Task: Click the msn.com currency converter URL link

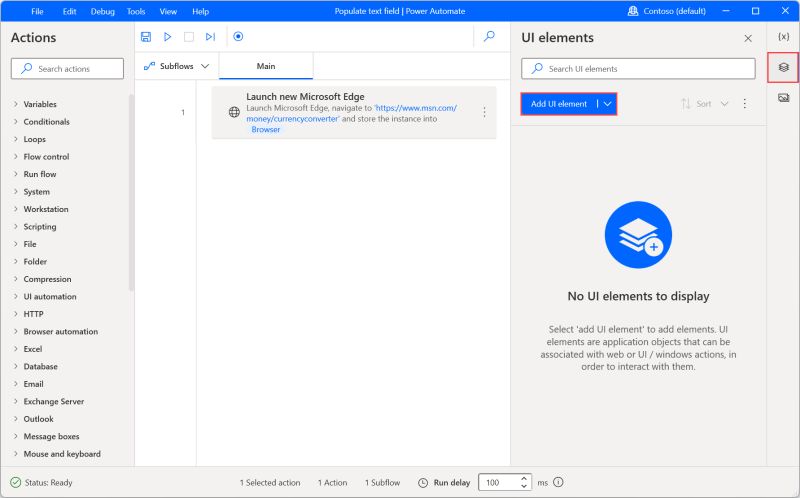Action: click(x=352, y=113)
